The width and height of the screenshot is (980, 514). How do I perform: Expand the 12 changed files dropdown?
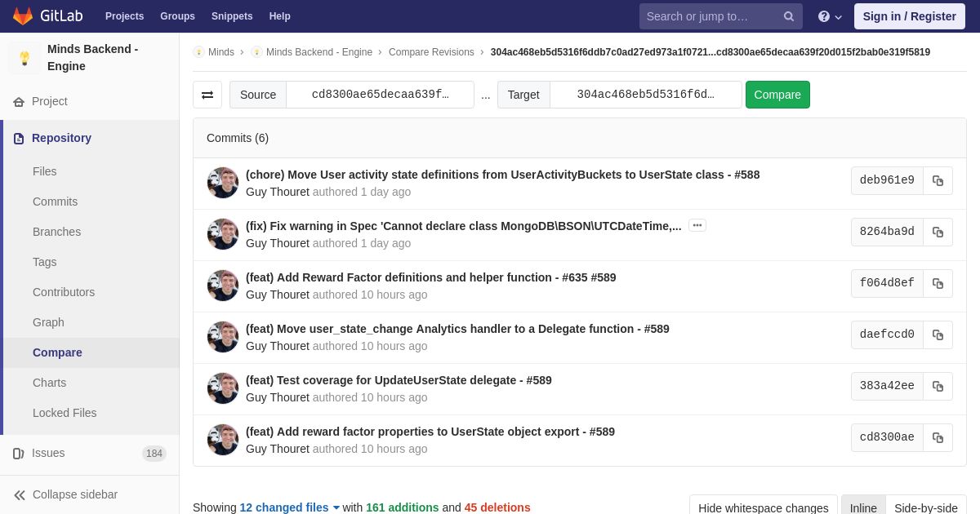pyautogui.click(x=290, y=507)
